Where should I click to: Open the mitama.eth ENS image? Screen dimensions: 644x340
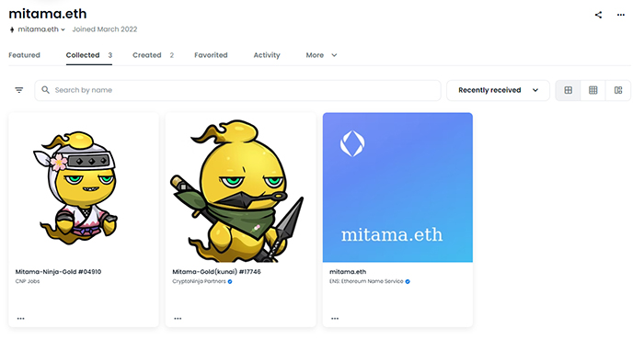397,187
